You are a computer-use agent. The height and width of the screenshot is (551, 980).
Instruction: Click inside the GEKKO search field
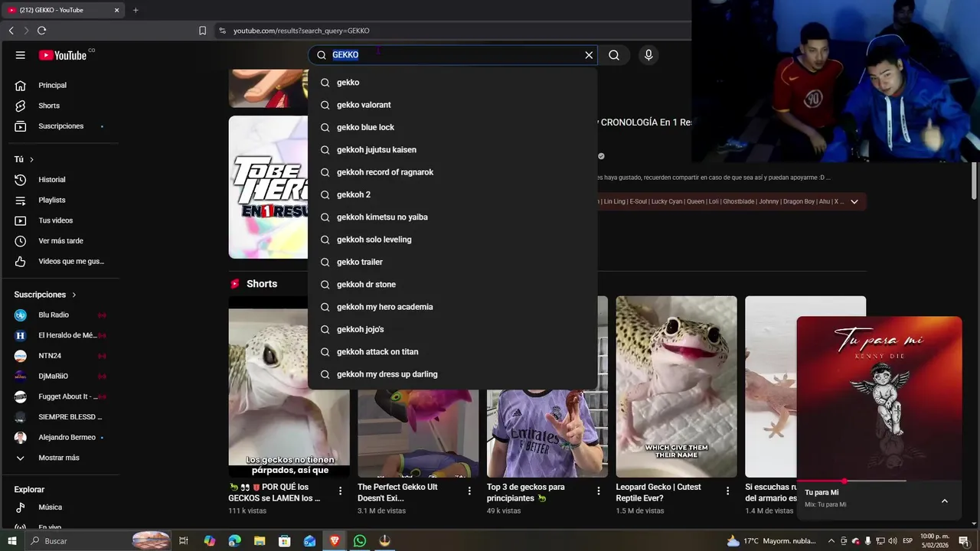(x=453, y=55)
